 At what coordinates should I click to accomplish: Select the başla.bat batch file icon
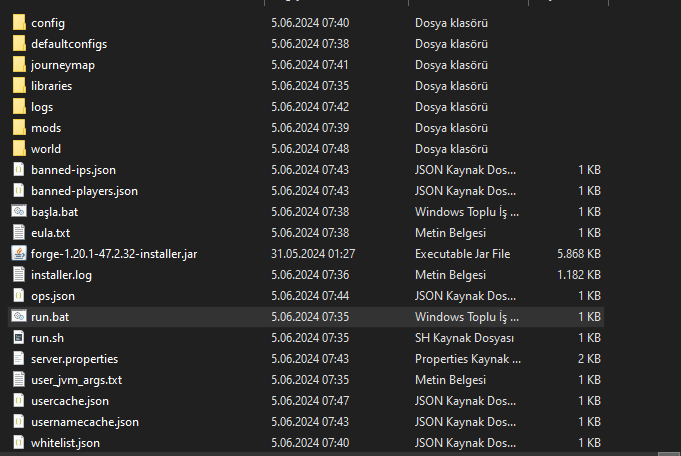[19, 212]
